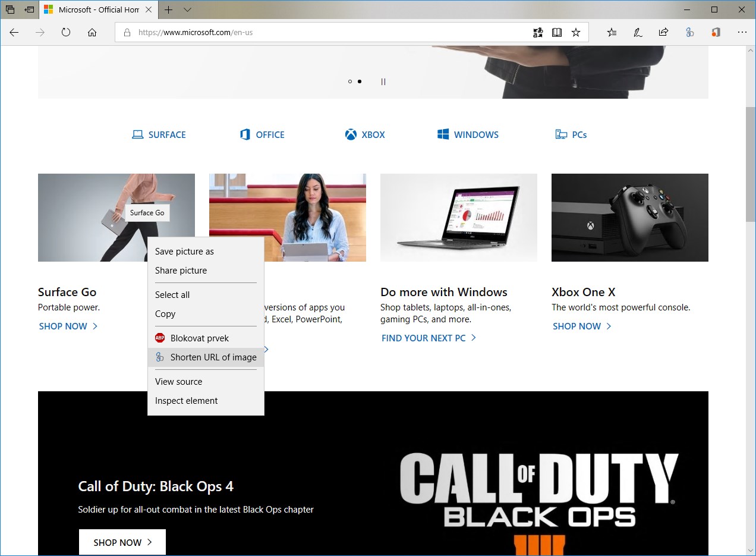Click Call of Duty: Black Ops 4 heading
756x556 pixels.
[x=156, y=486]
